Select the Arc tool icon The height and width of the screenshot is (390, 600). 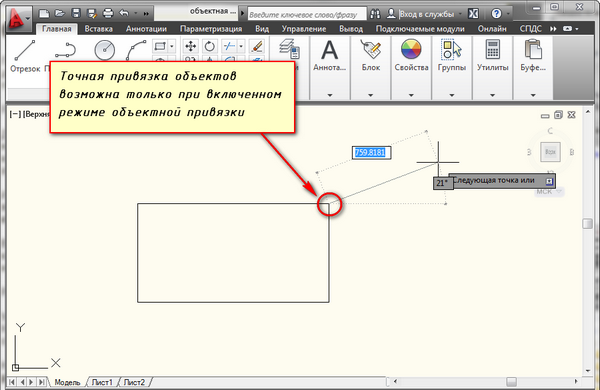136,50
